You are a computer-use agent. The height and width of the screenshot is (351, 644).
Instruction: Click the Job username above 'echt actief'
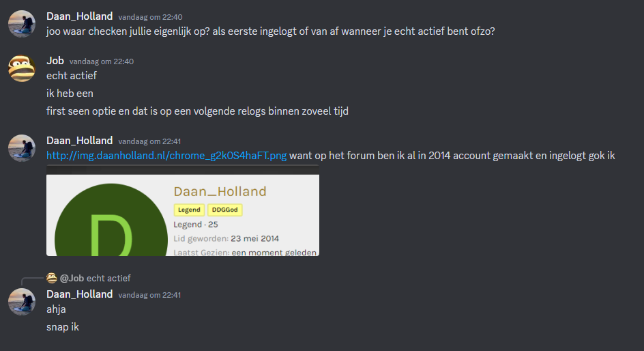[x=55, y=61]
